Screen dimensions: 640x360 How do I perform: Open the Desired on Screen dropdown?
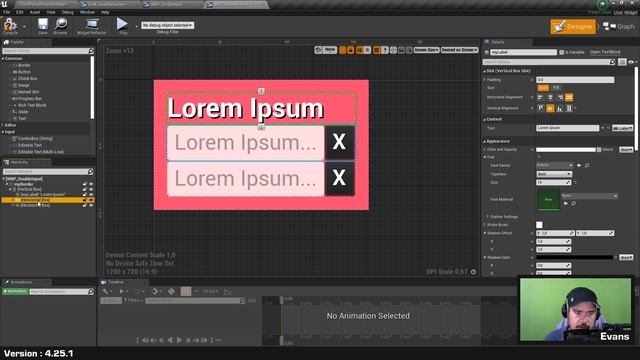click(x=459, y=50)
